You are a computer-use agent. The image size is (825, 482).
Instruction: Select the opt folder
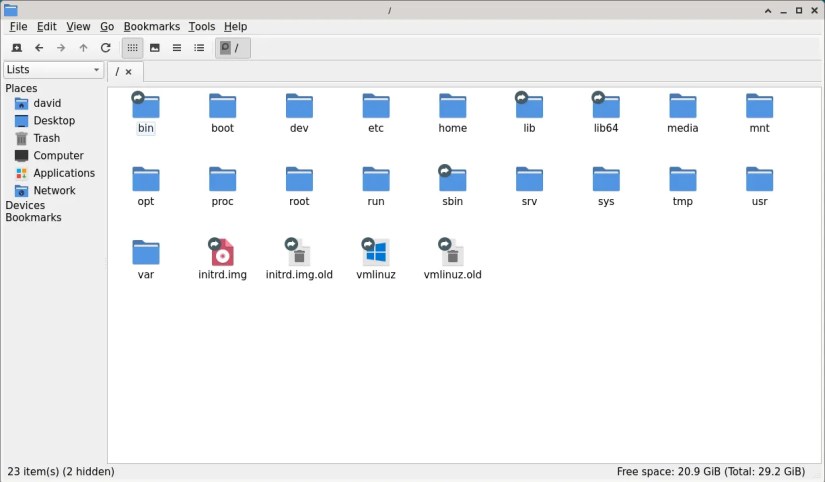(146, 186)
